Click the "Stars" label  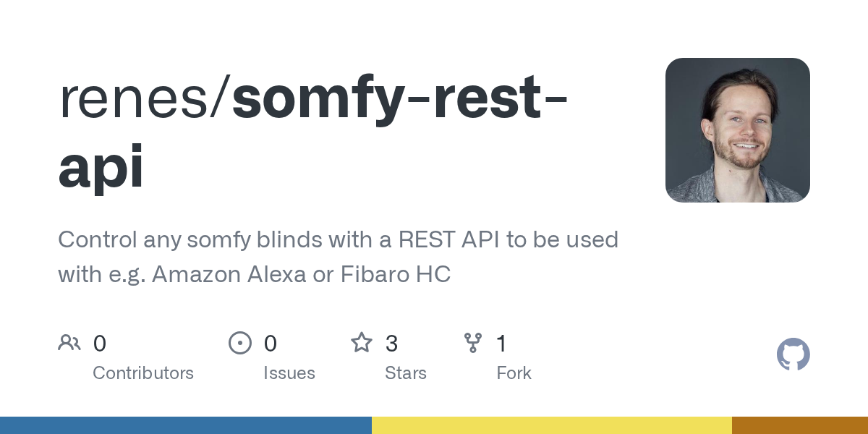click(x=406, y=373)
